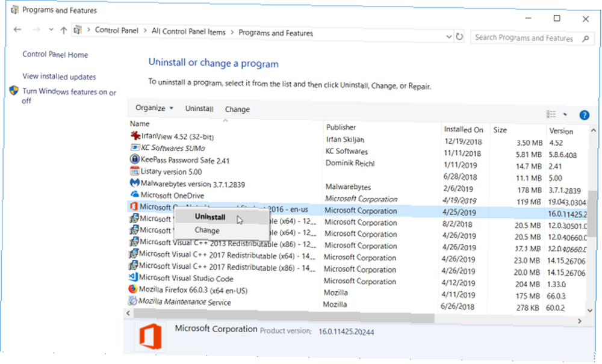Click the KeePass Password Safe lock icon

(x=134, y=159)
